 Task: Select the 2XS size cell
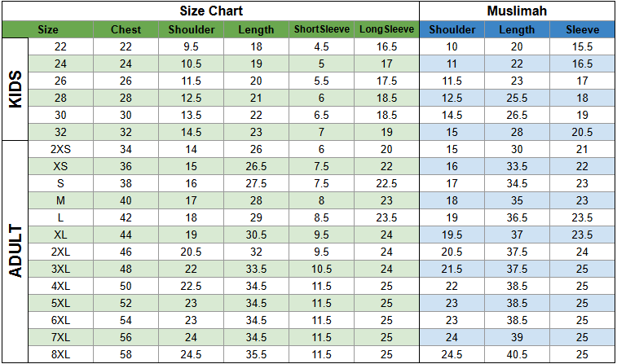[60, 149]
